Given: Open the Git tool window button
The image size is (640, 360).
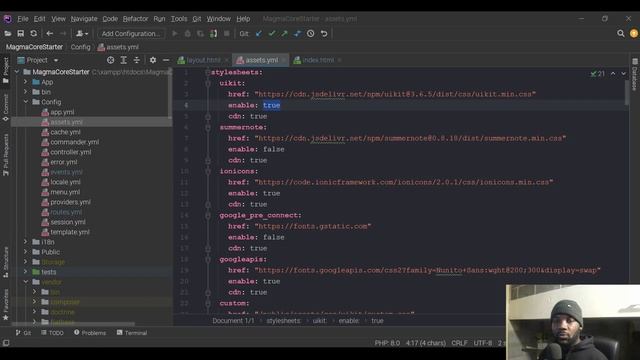Looking at the screenshot, I should 23,333.
